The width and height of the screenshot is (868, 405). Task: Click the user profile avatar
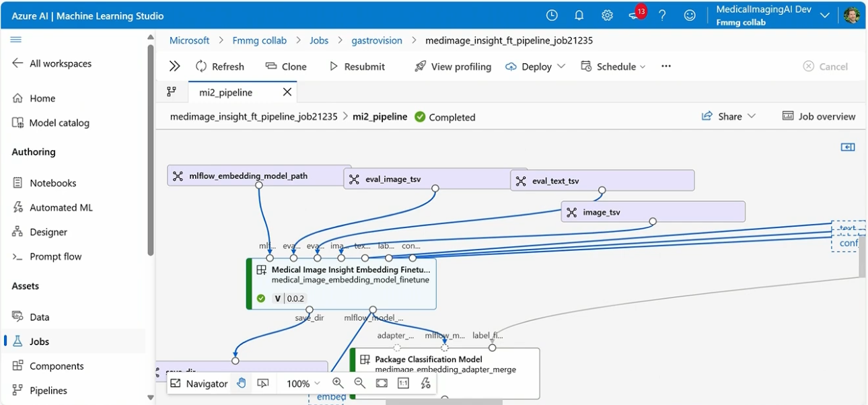pyautogui.click(x=852, y=15)
